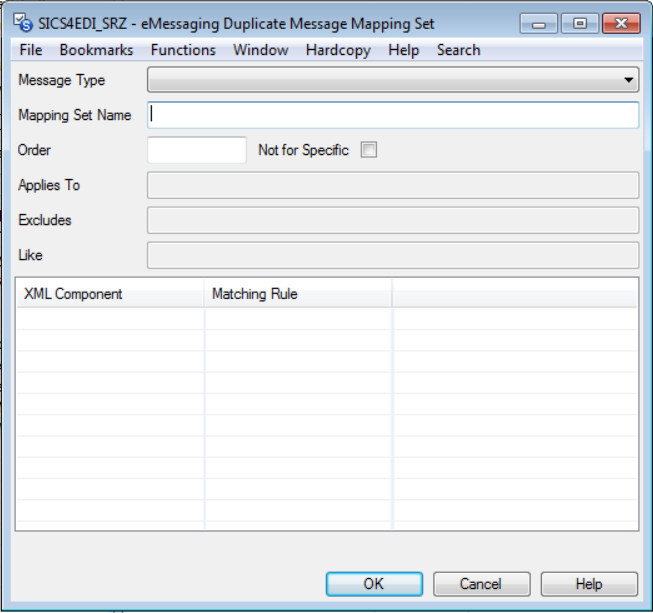Open the Hardcopy menu

(338, 50)
